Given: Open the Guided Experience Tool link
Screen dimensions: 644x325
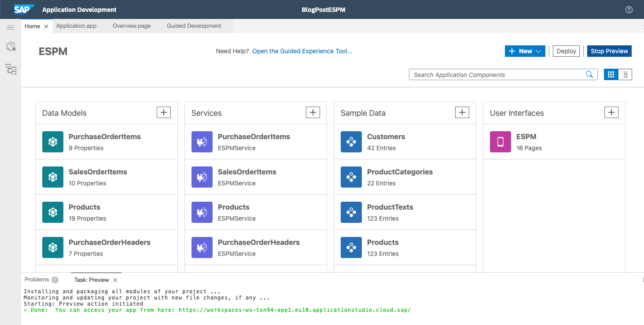Looking at the screenshot, I should point(302,51).
